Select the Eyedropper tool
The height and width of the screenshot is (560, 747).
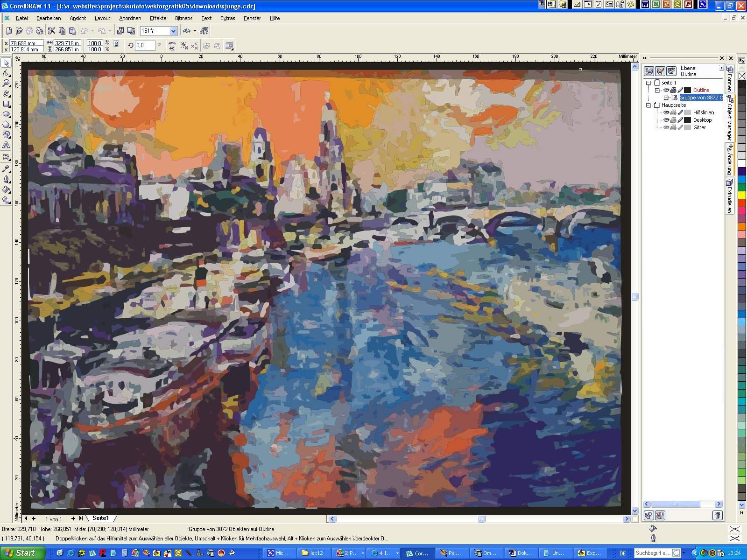pos(7,168)
